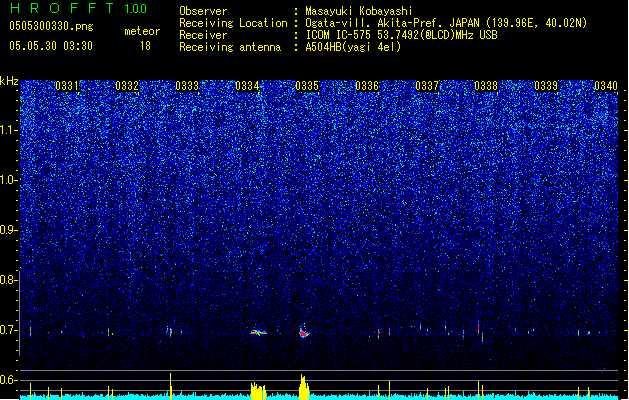Click the Receiving Location label

tap(233, 23)
